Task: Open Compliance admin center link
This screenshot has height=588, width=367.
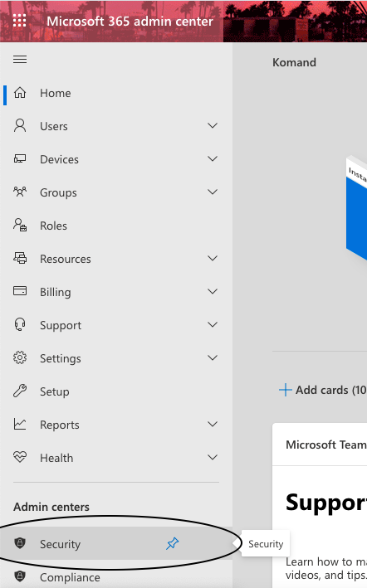Action: [x=116, y=576]
